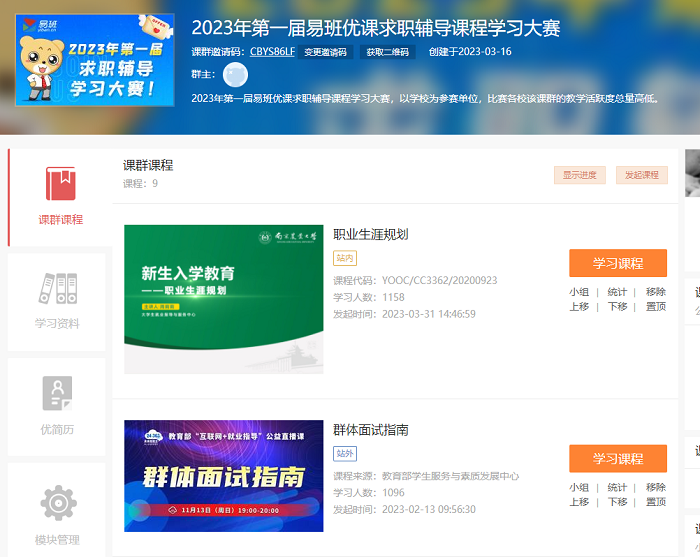Click the 发起课程 button

(642, 175)
